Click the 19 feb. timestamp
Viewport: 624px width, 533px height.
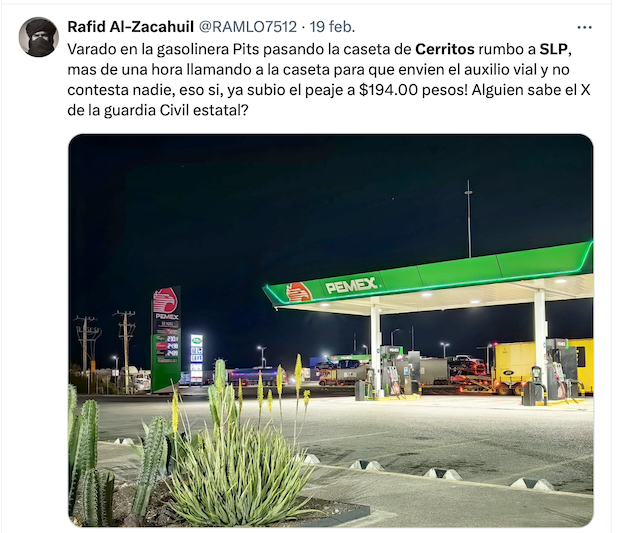pyautogui.click(x=332, y=27)
